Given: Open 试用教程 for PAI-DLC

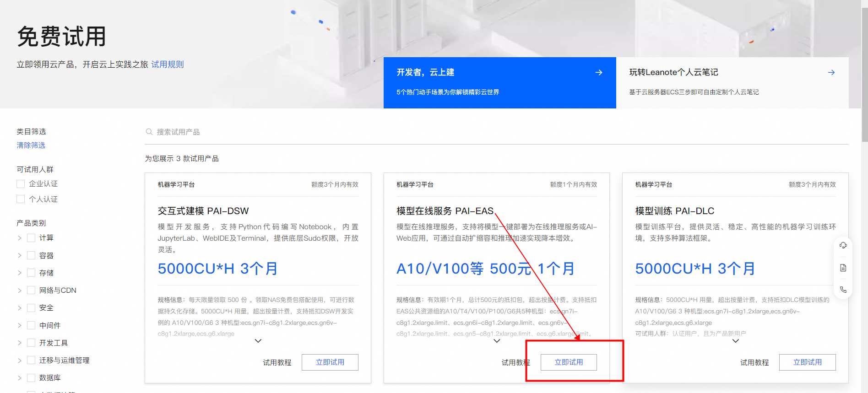Looking at the screenshot, I should (x=754, y=362).
